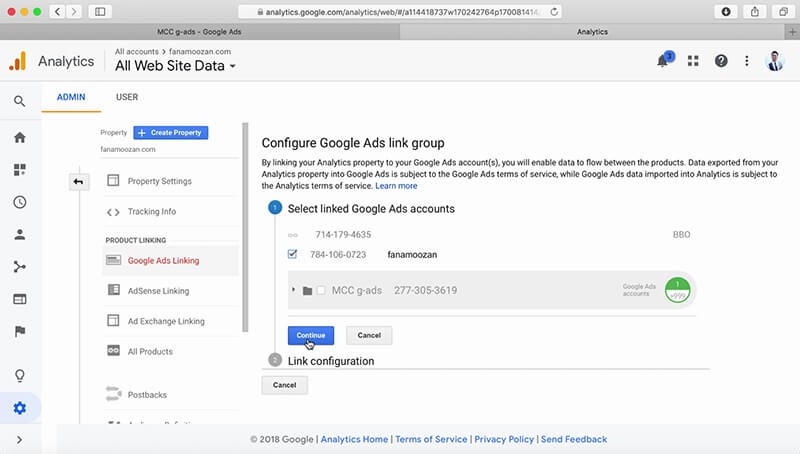This screenshot has height=454, width=800.
Task: Open the three-dot more options menu
Action: [x=746, y=61]
